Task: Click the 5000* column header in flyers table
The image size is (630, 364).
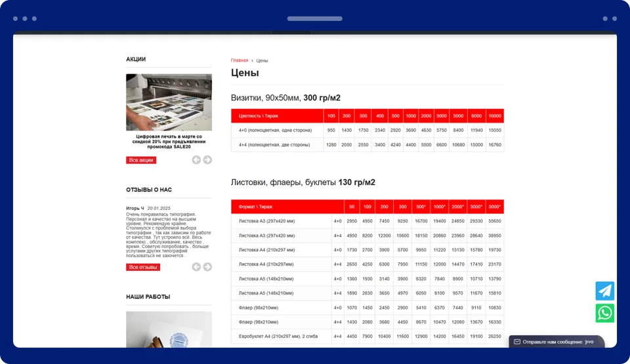Action: [495, 207]
